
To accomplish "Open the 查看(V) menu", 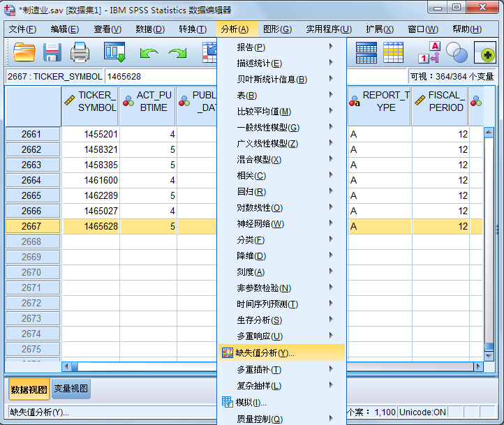I will coord(108,29).
